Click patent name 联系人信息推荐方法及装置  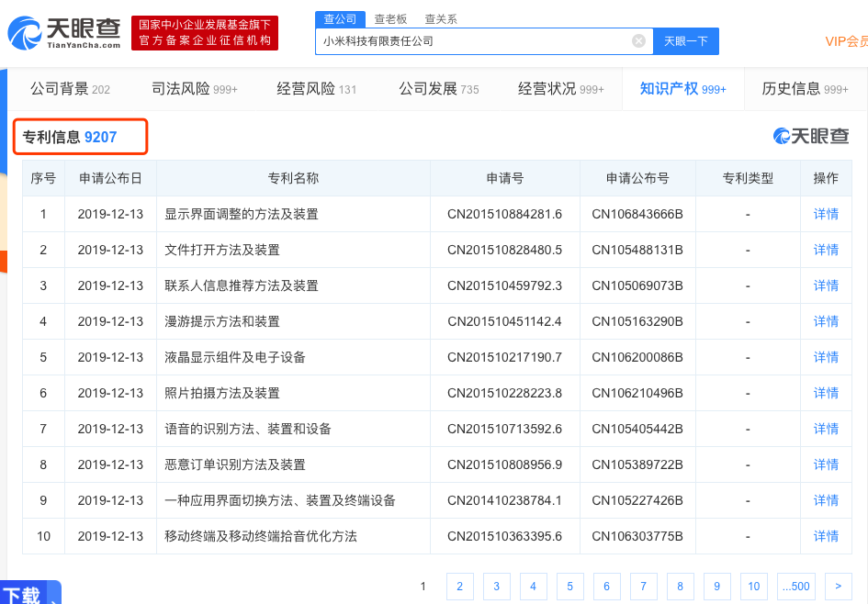point(242,285)
